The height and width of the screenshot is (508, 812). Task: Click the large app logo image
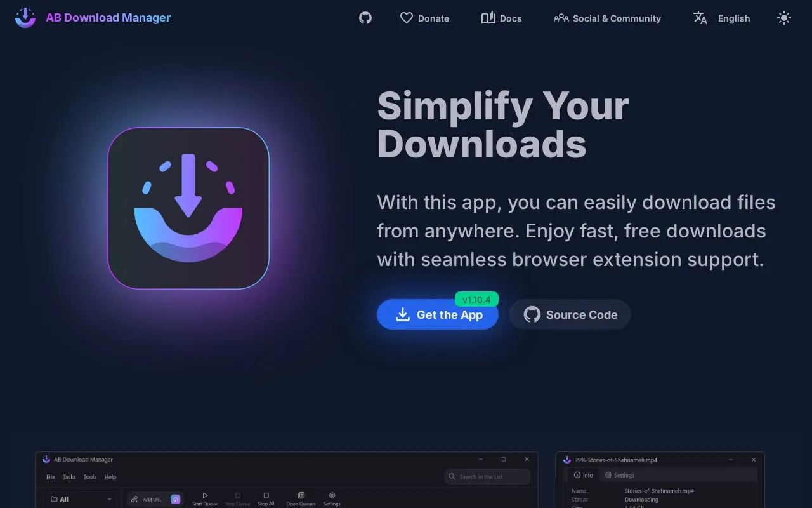click(188, 208)
